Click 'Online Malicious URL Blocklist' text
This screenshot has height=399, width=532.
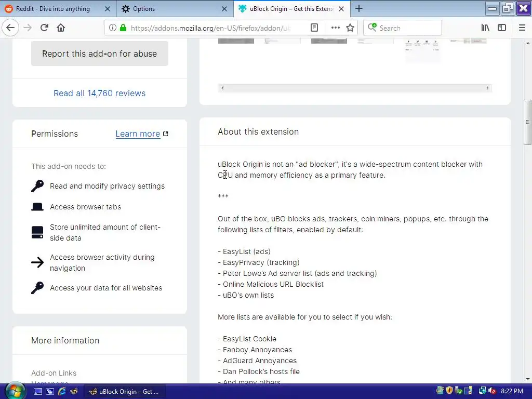click(x=273, y=284)
